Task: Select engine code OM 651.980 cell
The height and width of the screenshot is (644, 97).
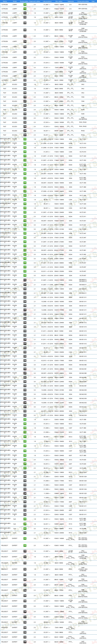Action: pyautogui.click(x=83, y=533)
